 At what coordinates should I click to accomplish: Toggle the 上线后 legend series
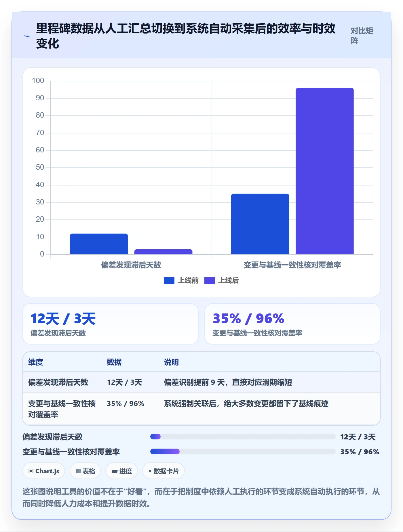pos(222,280)
